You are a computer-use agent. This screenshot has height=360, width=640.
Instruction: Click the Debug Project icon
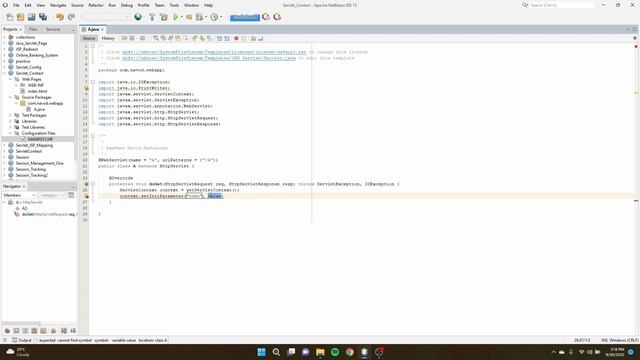click(x=189, y=17)
